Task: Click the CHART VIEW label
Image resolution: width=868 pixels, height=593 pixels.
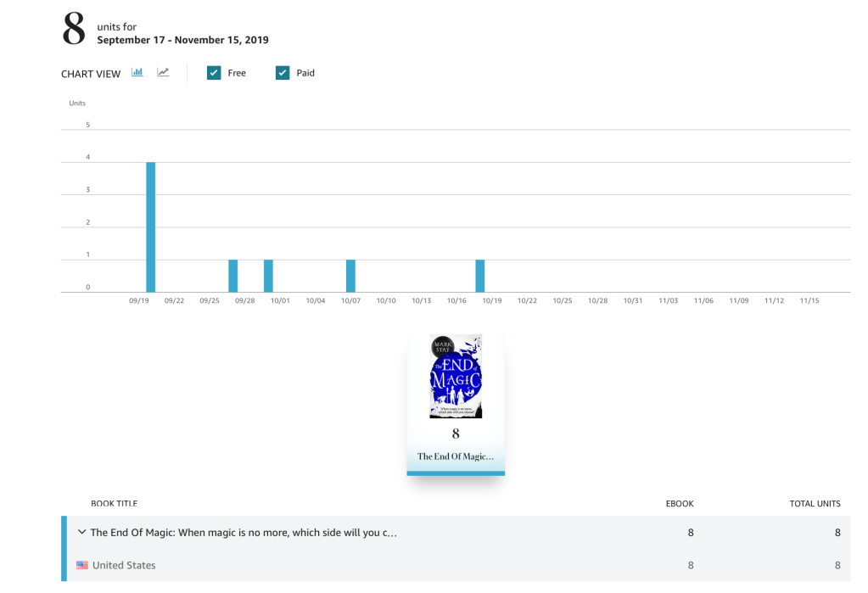Action: click(x=91, y=74)
